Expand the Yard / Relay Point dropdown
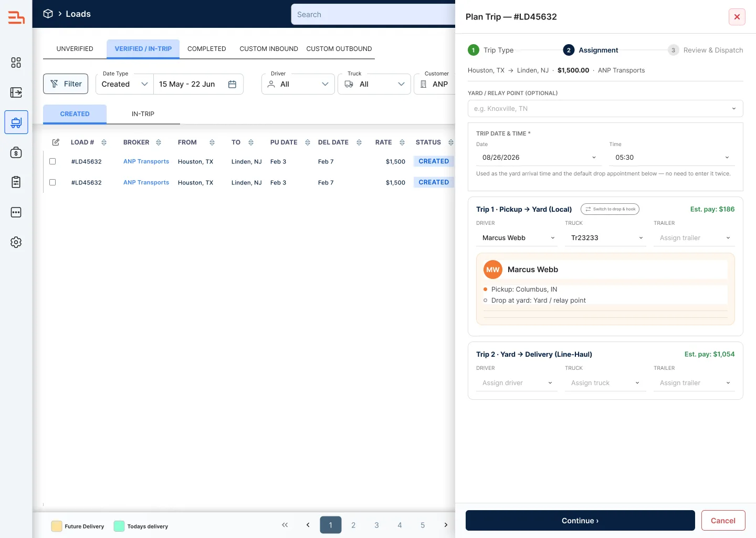The height and width of the screenshot is (538, 756). point(605,109)
